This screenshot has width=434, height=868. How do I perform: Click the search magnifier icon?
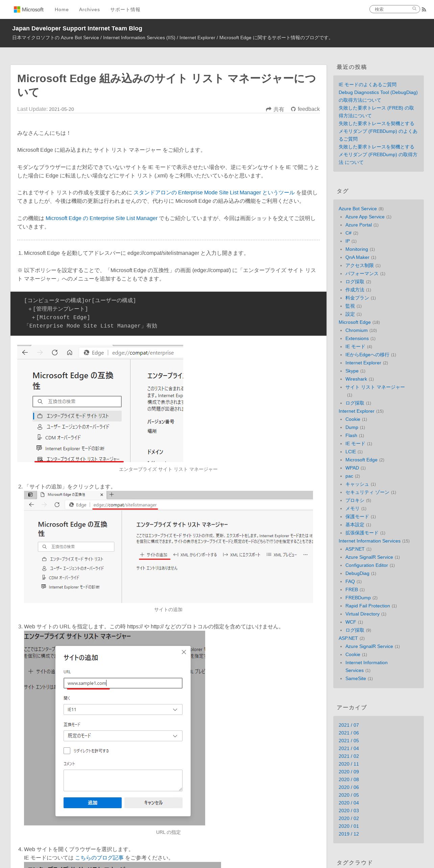[x=414, y=9]
